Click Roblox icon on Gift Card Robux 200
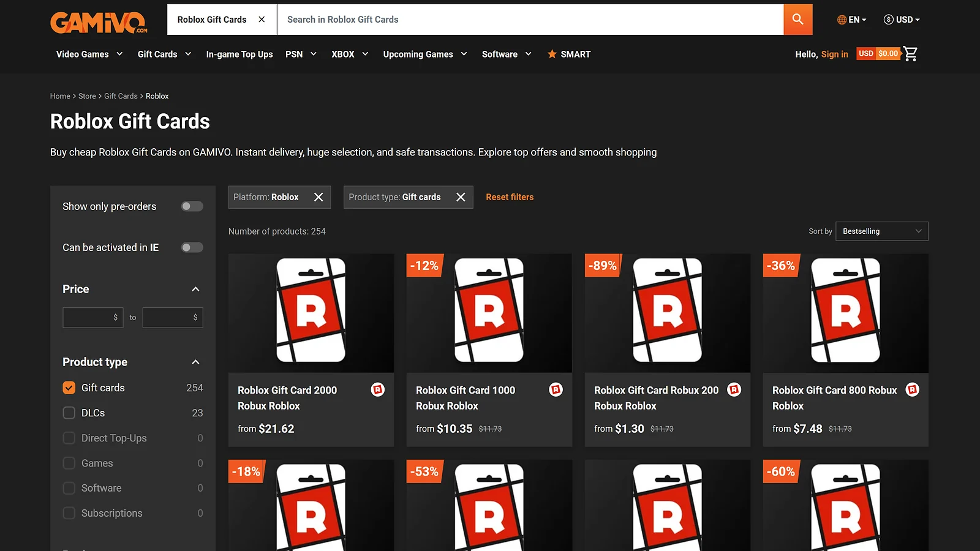Image resolution: width=980 pixels, height=551 pixels. (734, 390)
